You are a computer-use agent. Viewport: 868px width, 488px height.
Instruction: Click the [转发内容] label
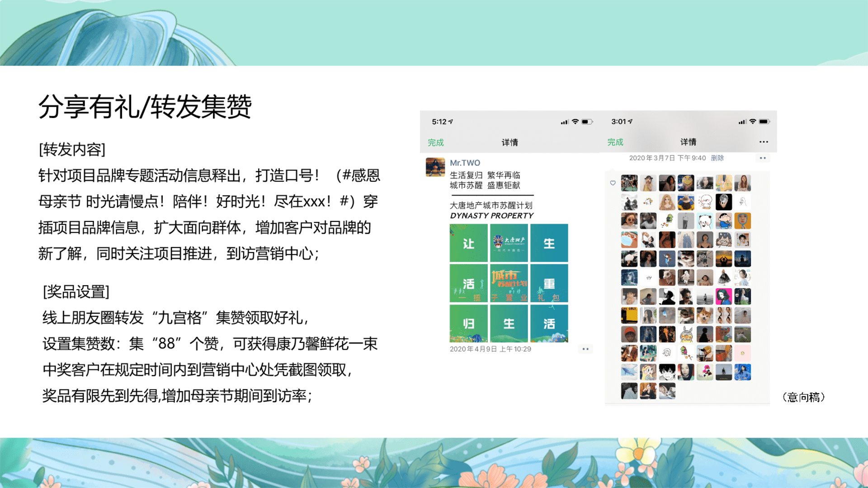pyautogui.click(x=72, y=149)
